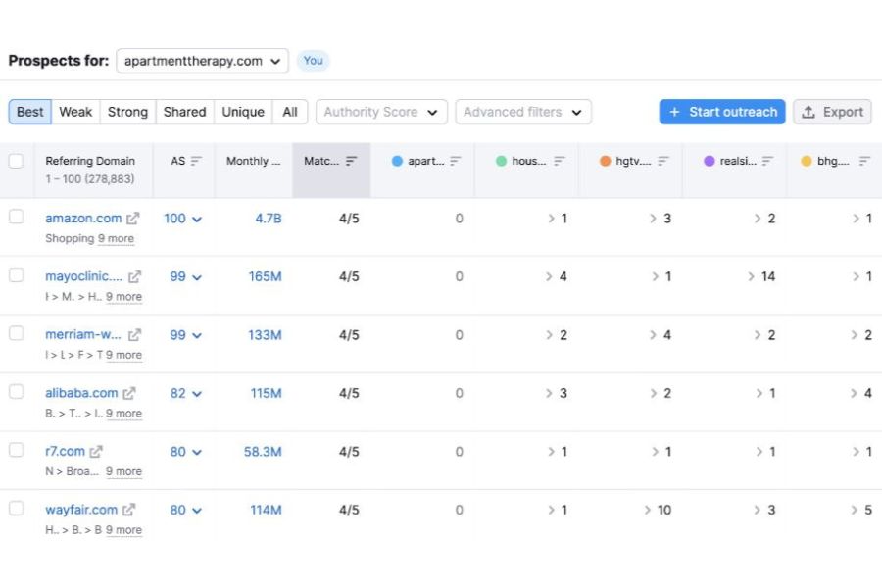Open external link icon next to mayoclinic
The height and width of the screenshot is (588, 882).
134,276
